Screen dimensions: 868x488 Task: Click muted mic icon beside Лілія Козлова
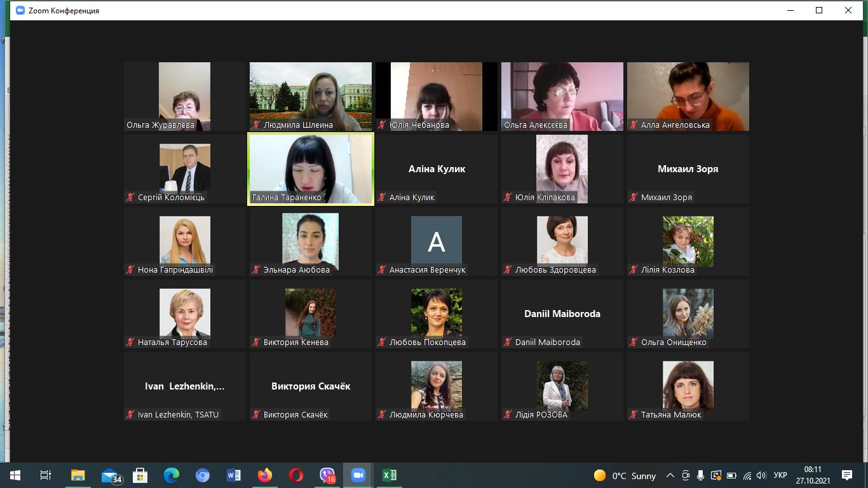coord(634,270)
